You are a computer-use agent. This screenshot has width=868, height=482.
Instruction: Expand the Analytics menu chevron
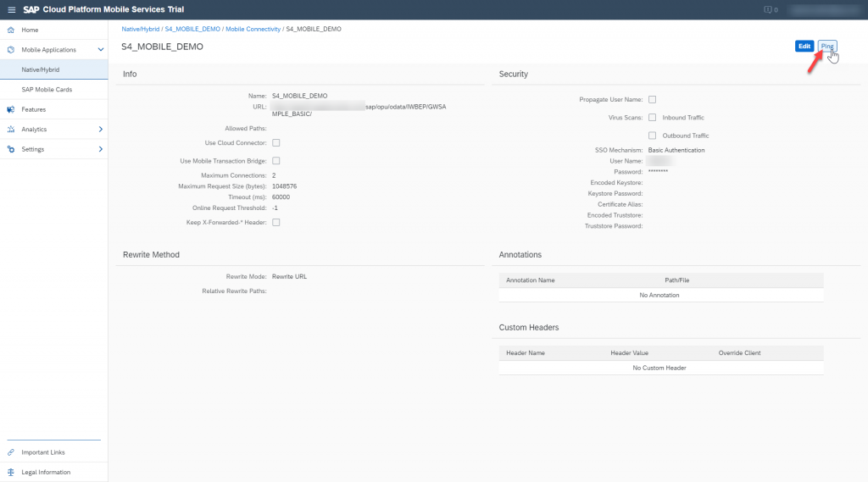101,130
